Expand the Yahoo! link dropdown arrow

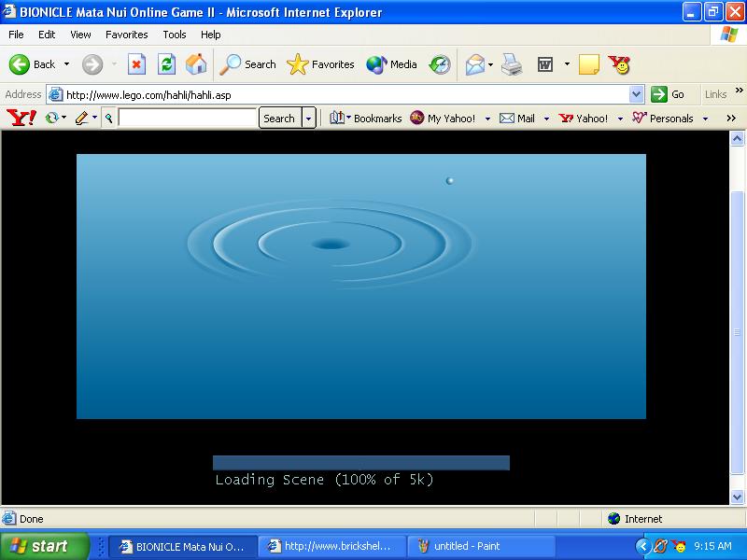[620, 119]
